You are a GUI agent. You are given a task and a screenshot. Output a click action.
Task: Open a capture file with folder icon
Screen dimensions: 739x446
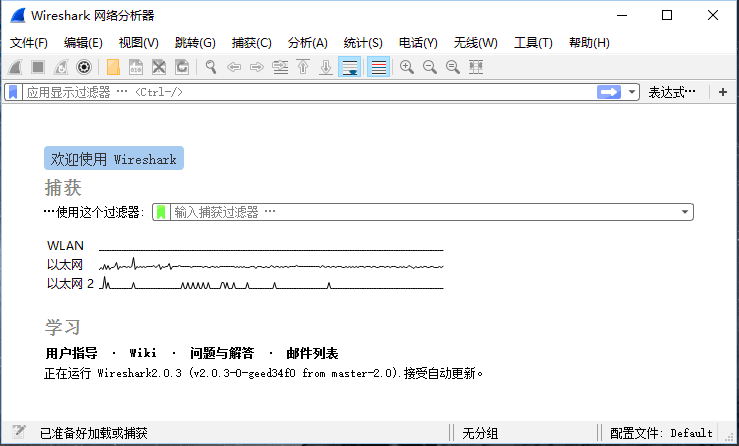[x=113, y=67]
